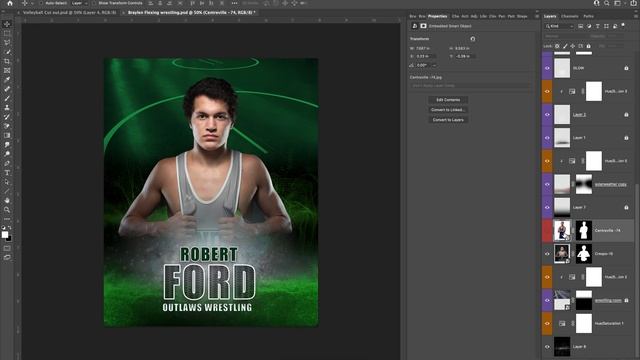Hide the Layer 8 layer
The image size is (640, 360).
pyautogui.click(x=547, y=347)
